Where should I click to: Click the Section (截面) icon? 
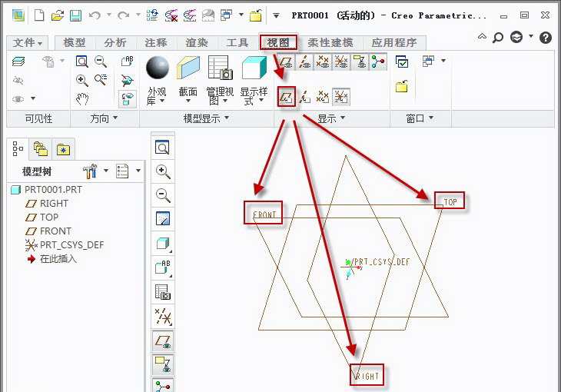pyautogui.click(x=188, y=68)
